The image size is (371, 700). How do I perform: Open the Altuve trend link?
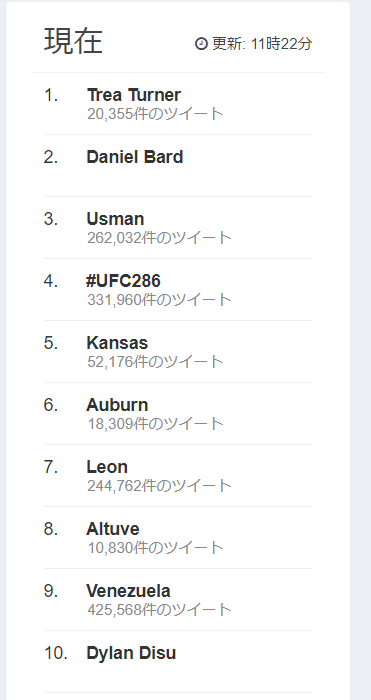click(x=113, y=529)
